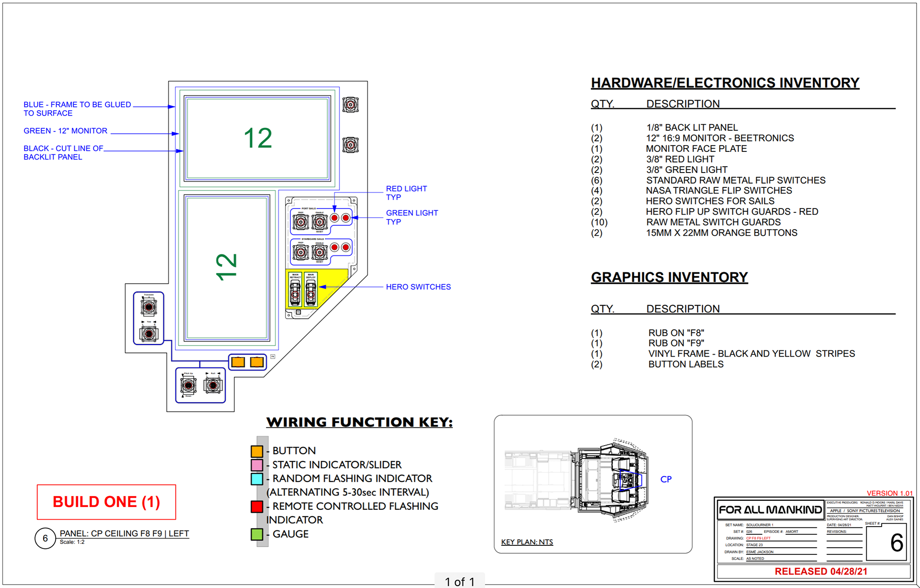
Task: Click the Main Deploy hero switch
Action: (311, 290)
